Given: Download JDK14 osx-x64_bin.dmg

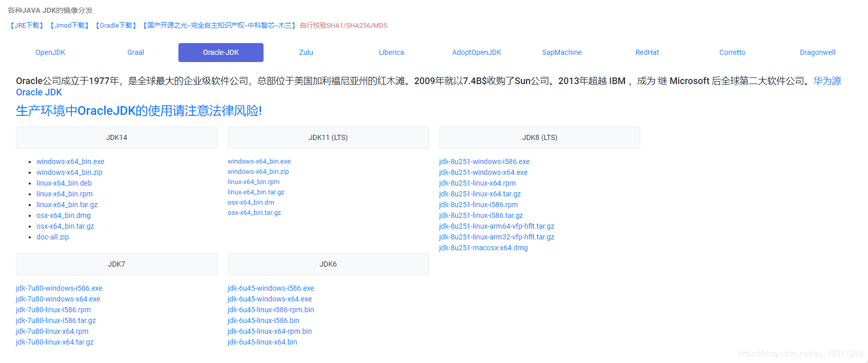Looking at the screenshot, I should tap(64, 215).
